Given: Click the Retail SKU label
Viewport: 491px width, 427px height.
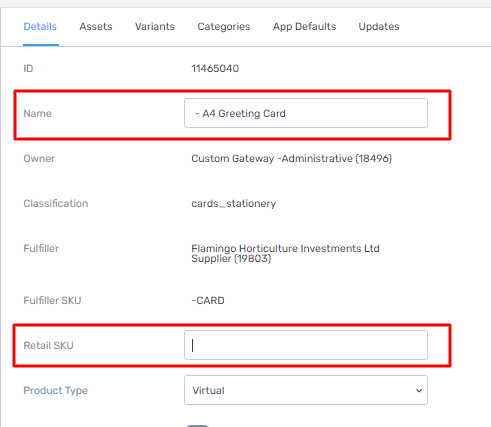Looking at the screenshot, I should 48,345.
